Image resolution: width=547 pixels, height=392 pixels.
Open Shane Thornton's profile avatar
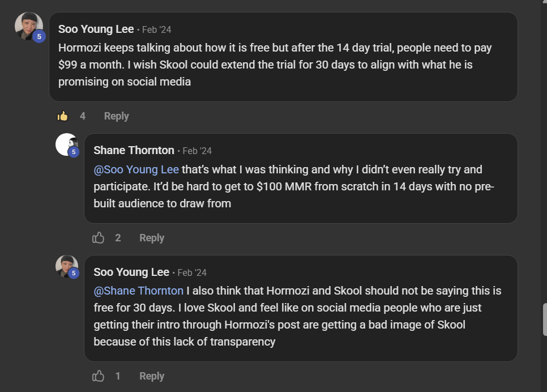point(66,144)
